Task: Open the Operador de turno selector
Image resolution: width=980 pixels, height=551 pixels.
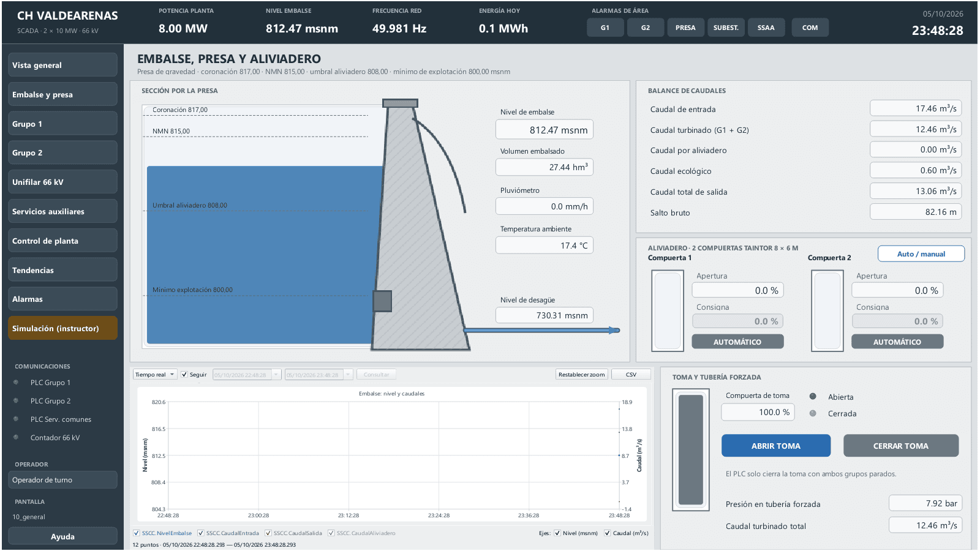Action: click(62, 480)
